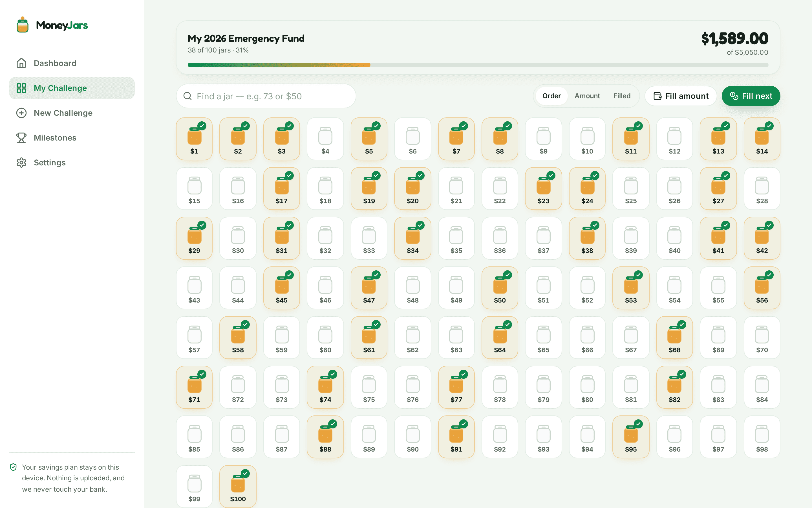Image resolution: width=812 pixels, height=508 pixels.
Task: Fill the empty $6 jar
Action: tap(413, 139)
